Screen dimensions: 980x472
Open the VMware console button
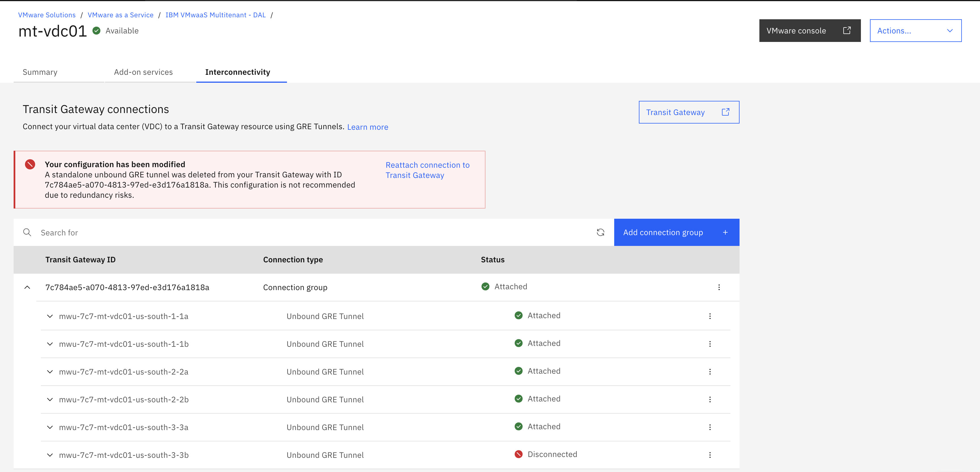pyautogui.click(x=809, y=31)
